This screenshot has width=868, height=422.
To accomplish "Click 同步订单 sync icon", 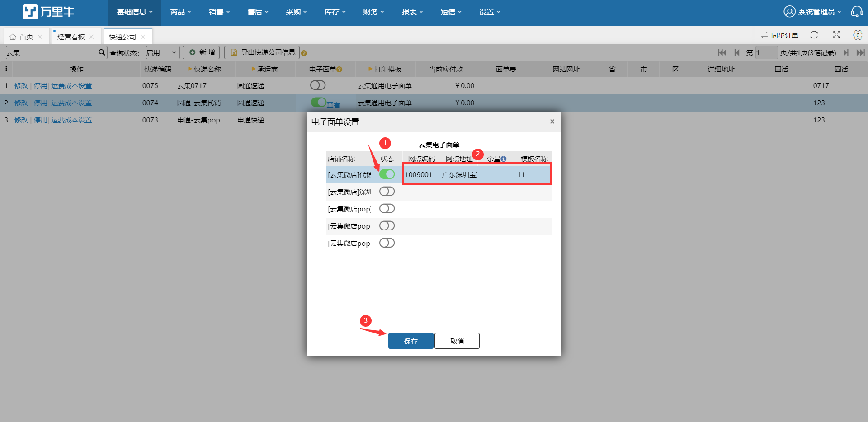I will pos(764,35).
